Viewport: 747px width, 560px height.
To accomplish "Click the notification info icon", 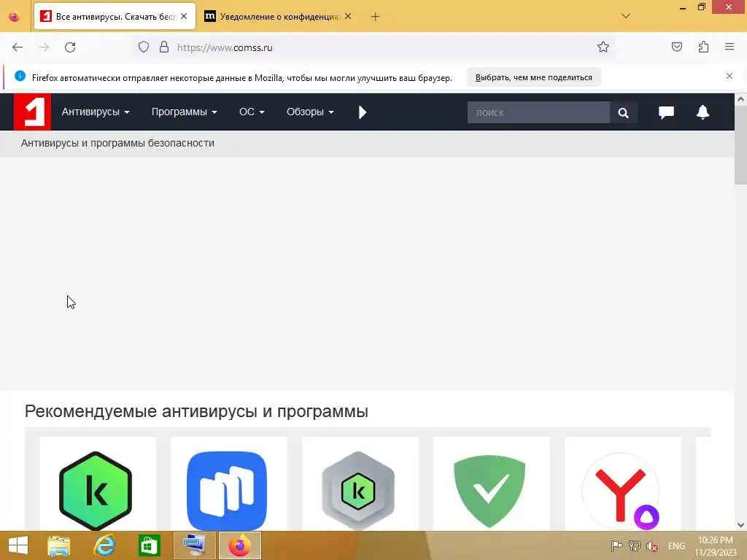I will (x=20, y=76).
